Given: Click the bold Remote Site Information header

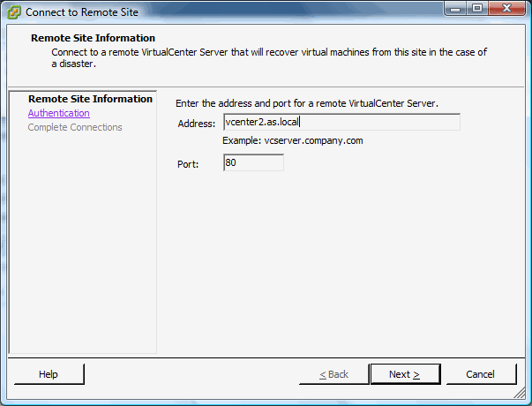Looking at the screenshot, I should 93,38.
